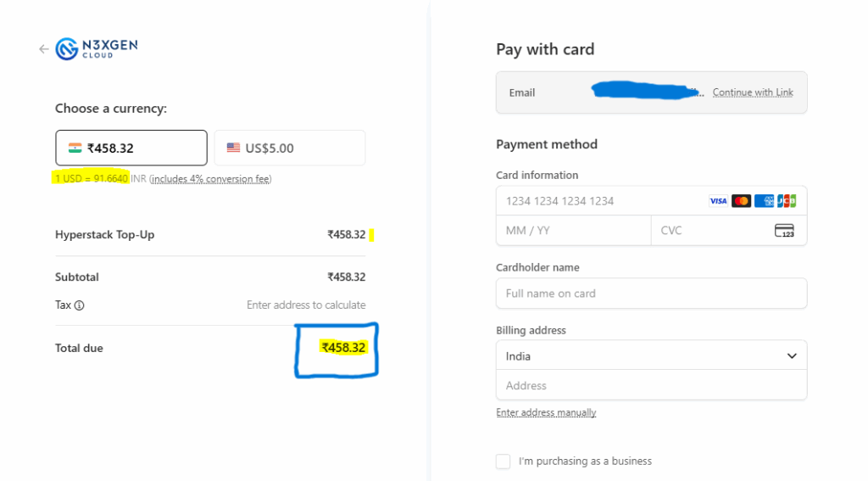The image size is (868, 481).
Task: Click Continue with Link
Action: point(753,92)
